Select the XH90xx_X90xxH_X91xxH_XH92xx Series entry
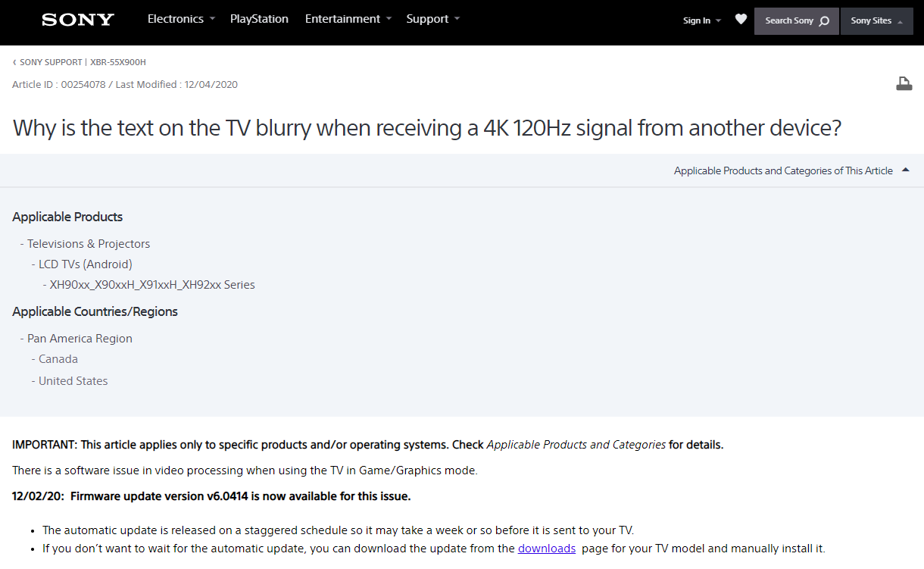Image resolution: width=924 pixels, height=569 pixels. [152, 285]
